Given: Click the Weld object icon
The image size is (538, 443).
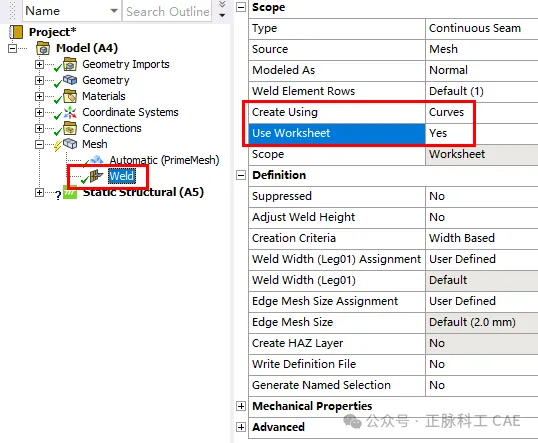Looking at the screenshot, I should (x=96, y=176).
